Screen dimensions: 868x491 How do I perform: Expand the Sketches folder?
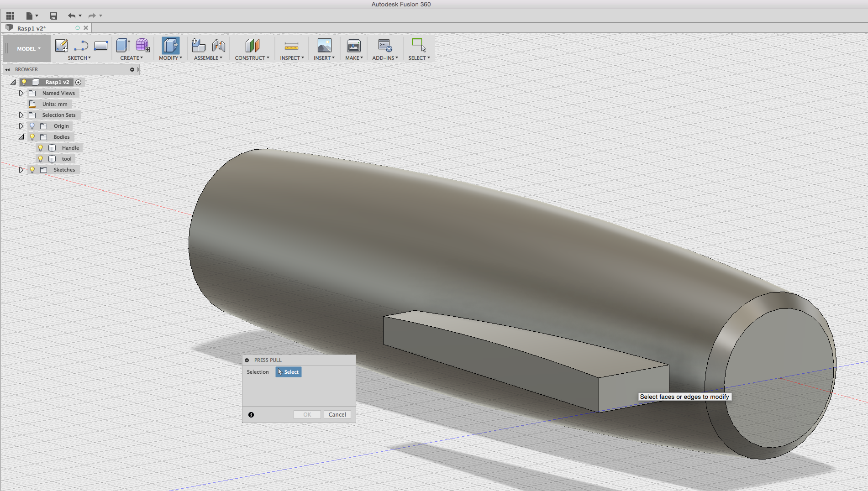point(21,169)
